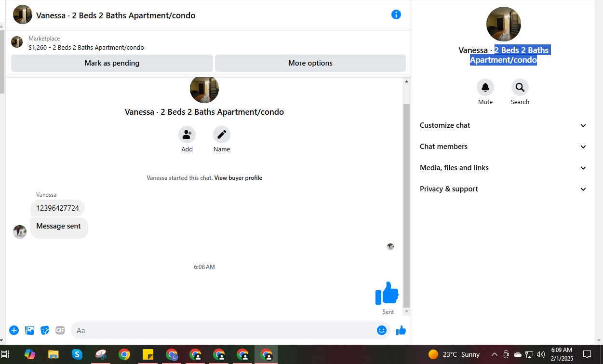This screenshot has height=364, width=603.
Task: Click Vanessa's avatar beside Message sent
Action: pyautogui.click(x=20, y=232)
